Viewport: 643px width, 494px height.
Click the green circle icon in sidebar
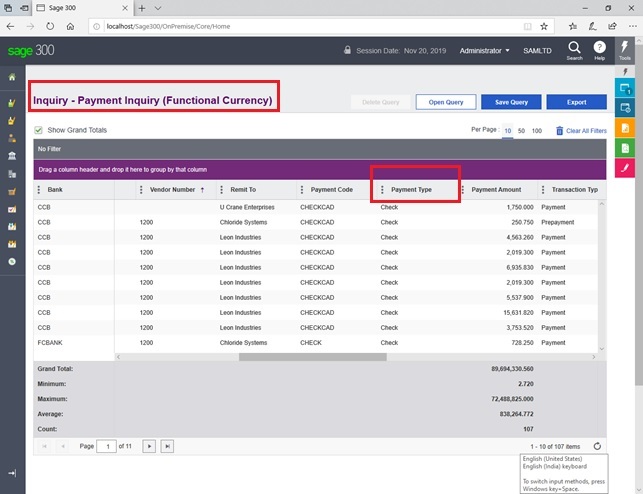pyautogui.click(x=12, y=262)
